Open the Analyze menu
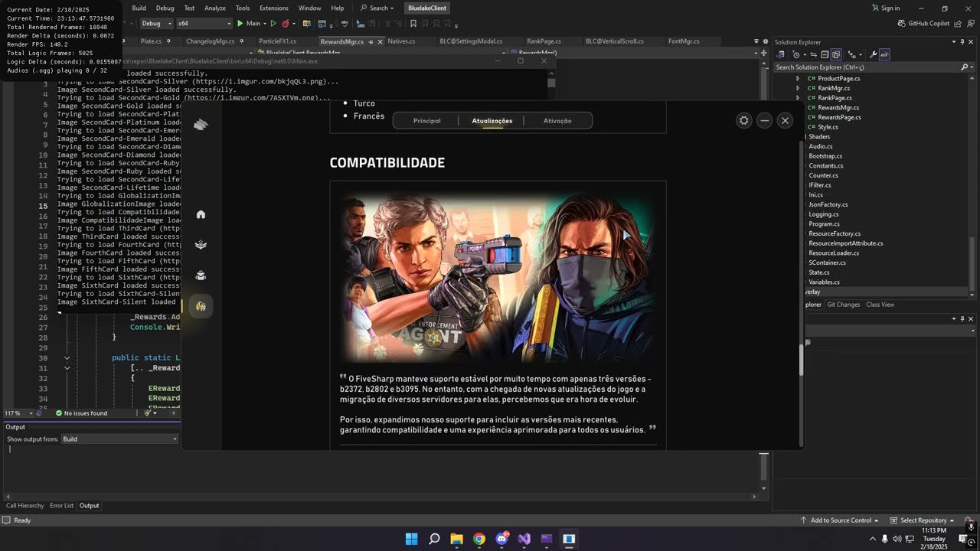Image resolution: width=980 pixels, height=551 pixels. coord(215,8)
